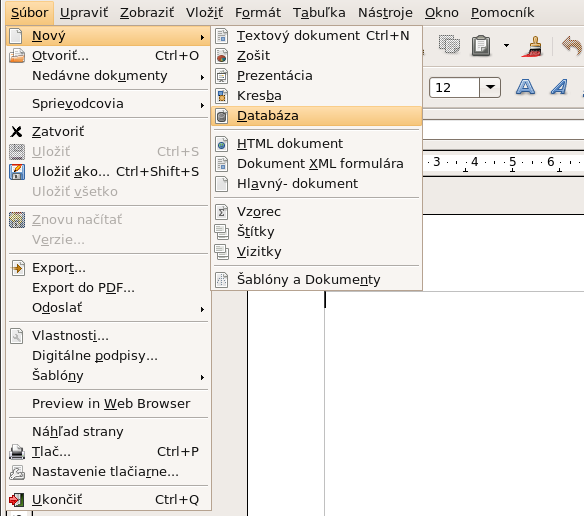Screen dimensions: 584x516
Task: Click the bold A formatting icon
Action: (x=526, y=87)
